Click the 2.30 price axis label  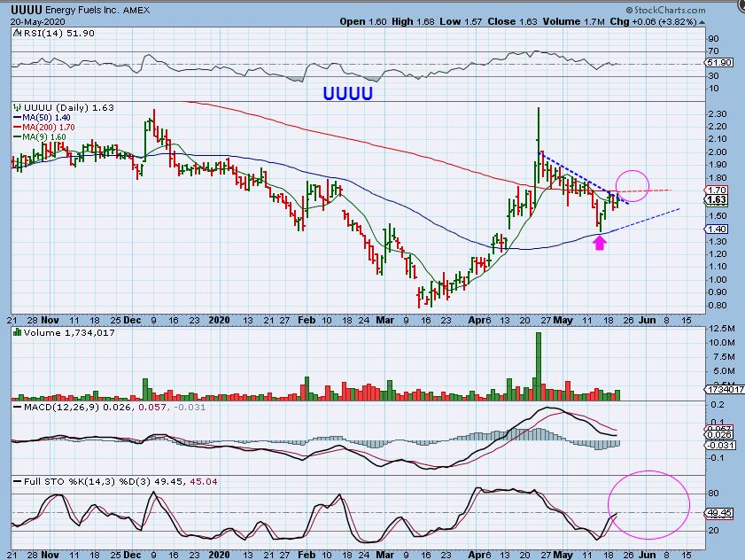[717, 113]
